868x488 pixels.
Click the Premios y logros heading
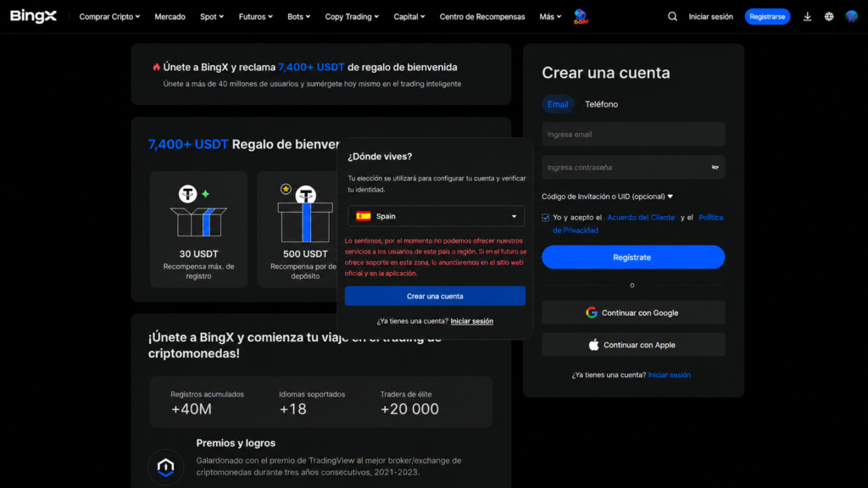click(x=236, y=443)
